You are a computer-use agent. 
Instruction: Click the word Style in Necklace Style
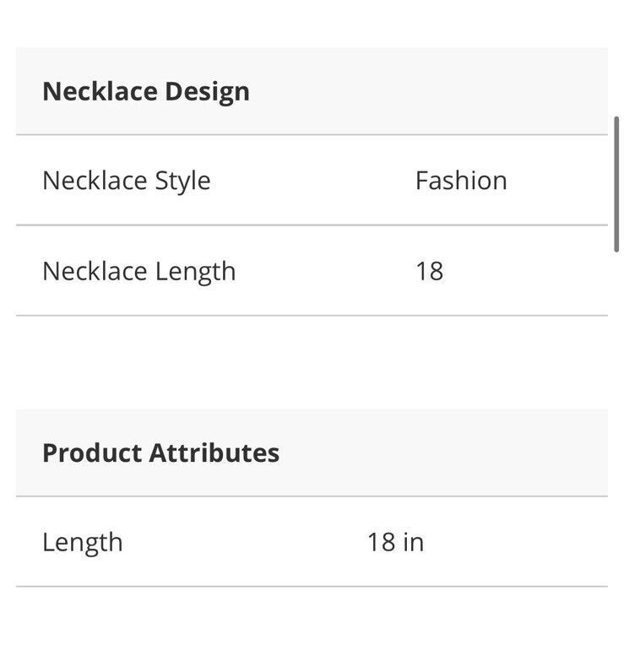coord(182,181)
